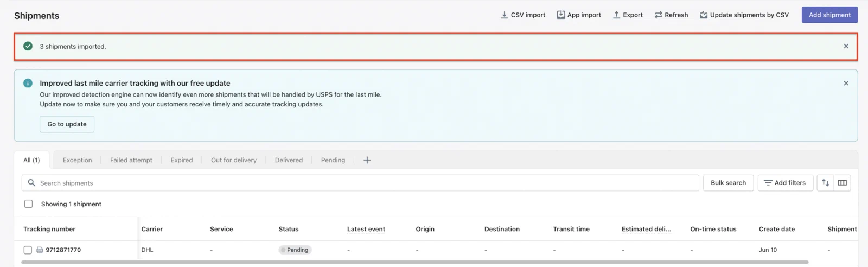Image resolution: width=868 pixels, height=267 pixels.
Task: Click the green success checkmark icon
Action: click(x=28, y=46)
